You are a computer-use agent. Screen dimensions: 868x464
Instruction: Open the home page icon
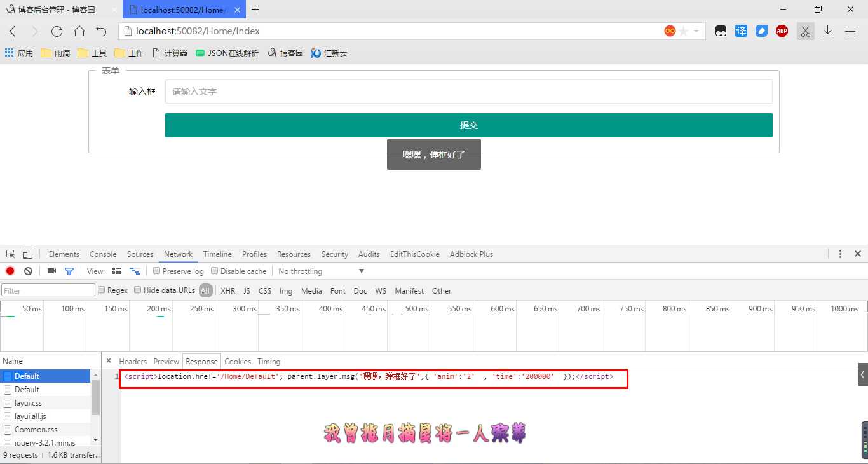point(79,31)
